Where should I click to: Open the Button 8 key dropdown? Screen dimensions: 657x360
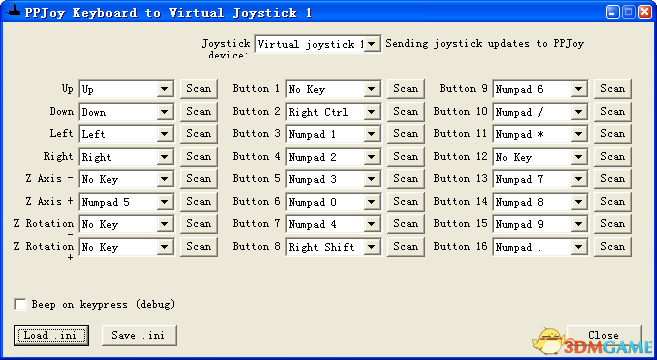point(333,247)
